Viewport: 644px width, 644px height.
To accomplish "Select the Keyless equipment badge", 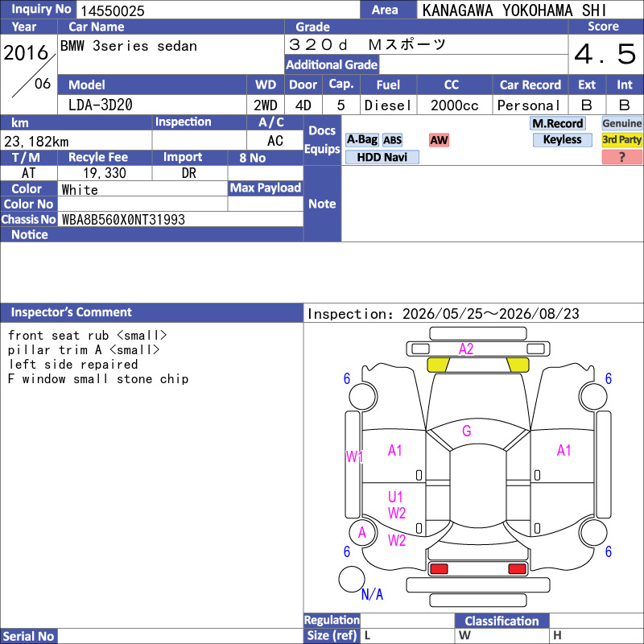I will tap(562, 139).
